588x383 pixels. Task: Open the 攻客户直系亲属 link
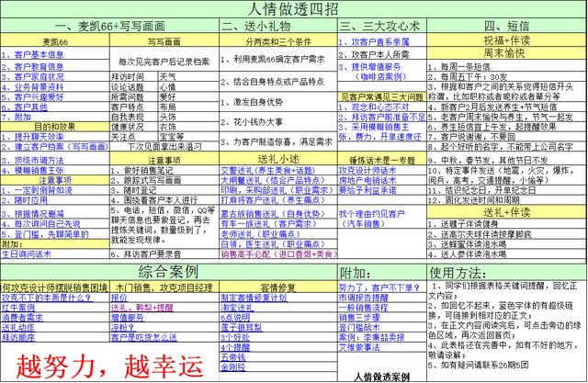click(374, 41)
